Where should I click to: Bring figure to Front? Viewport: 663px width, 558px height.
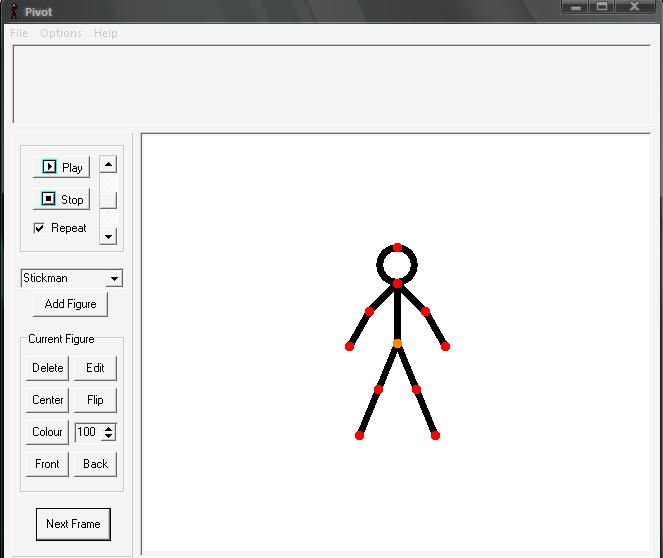(47, 464)
